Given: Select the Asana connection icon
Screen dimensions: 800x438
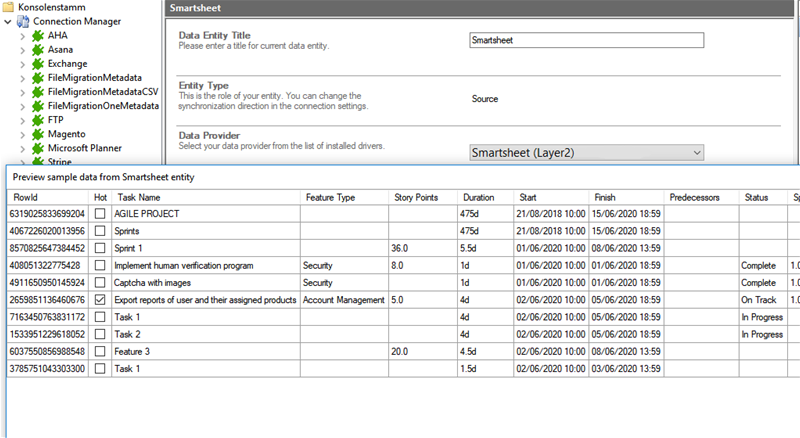Looking at the screenshot, I should pos(38,49).
